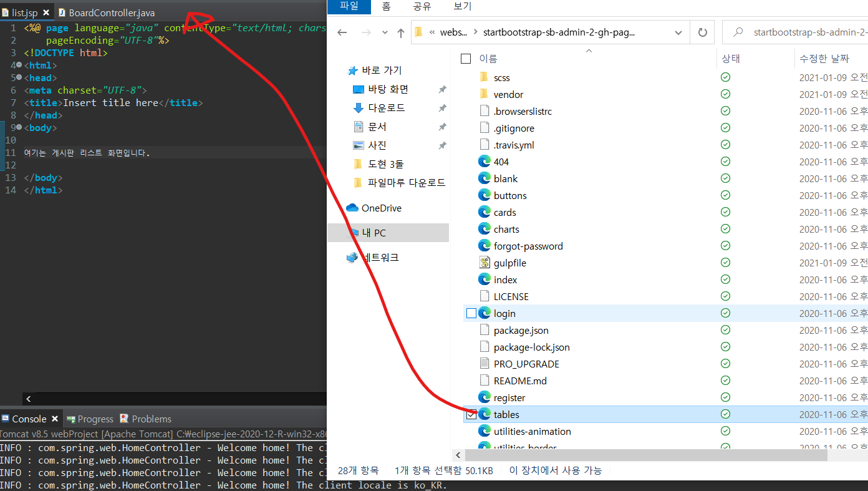
Task: Open 파일마루 다운로드 folder in navigation pane
Action: coord(399,183)
